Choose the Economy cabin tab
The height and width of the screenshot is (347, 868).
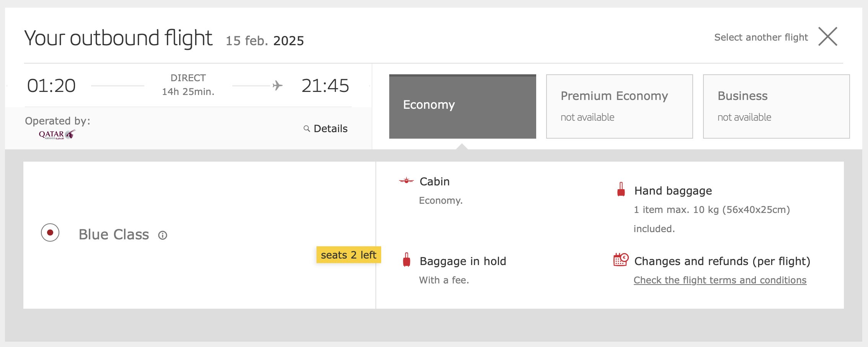tap(462, 106)
